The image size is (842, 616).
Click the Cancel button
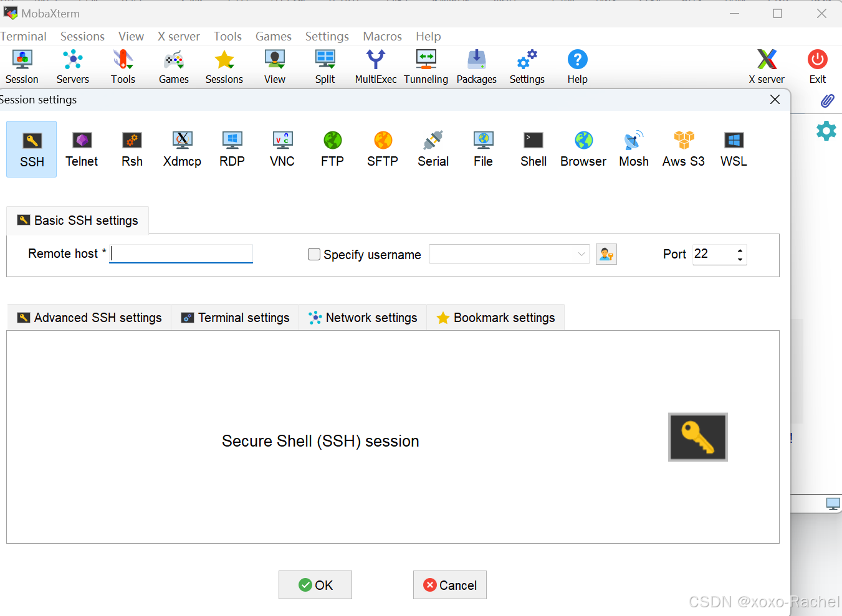point(450,585)
